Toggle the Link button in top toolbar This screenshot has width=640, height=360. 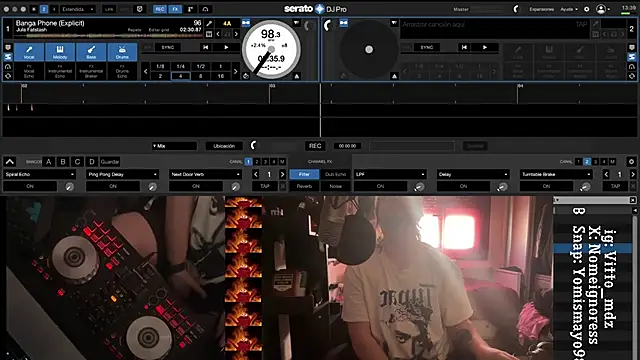click(109, 9)
